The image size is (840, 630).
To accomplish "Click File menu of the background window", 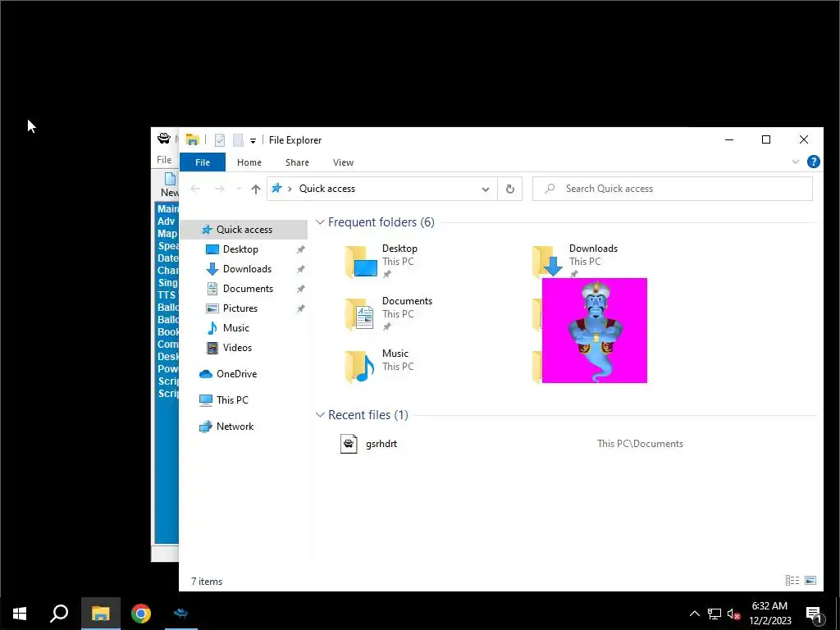I will pos(164,160).
